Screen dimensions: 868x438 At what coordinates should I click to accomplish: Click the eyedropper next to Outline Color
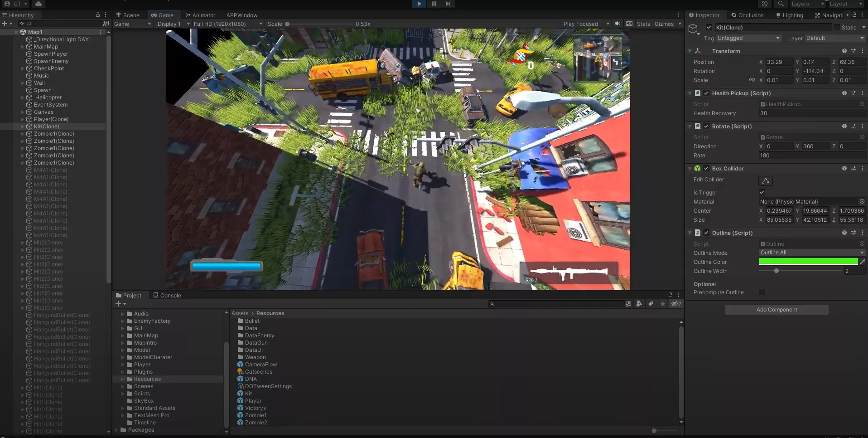coord(863,262)
